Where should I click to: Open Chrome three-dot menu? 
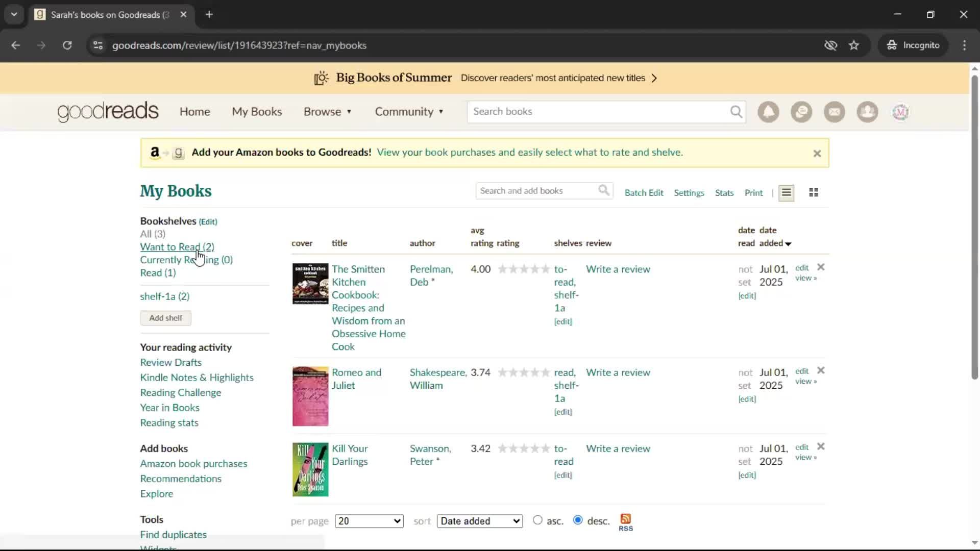click(x=964, y=45)
